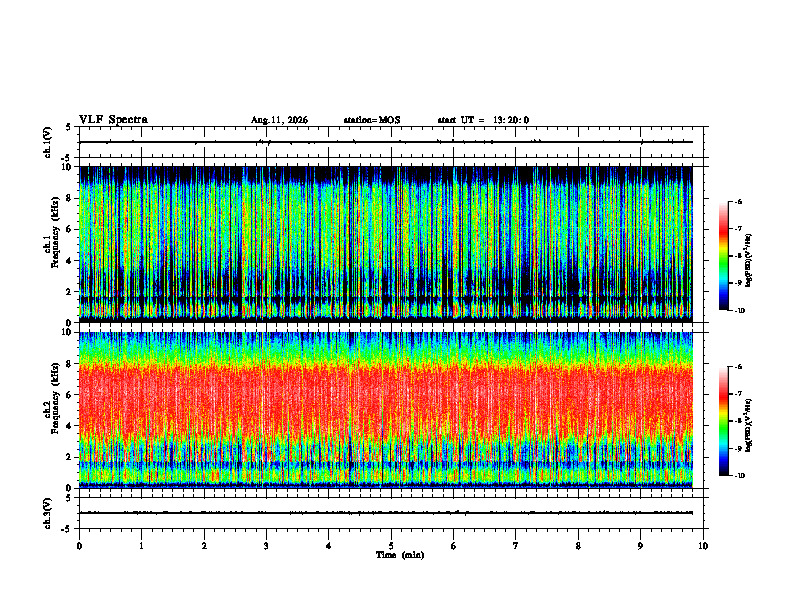Viewport: 792px width, 612px height.
Task: Click the ch.1 Frequency (kHz) axis label
Action: point(54,244)
